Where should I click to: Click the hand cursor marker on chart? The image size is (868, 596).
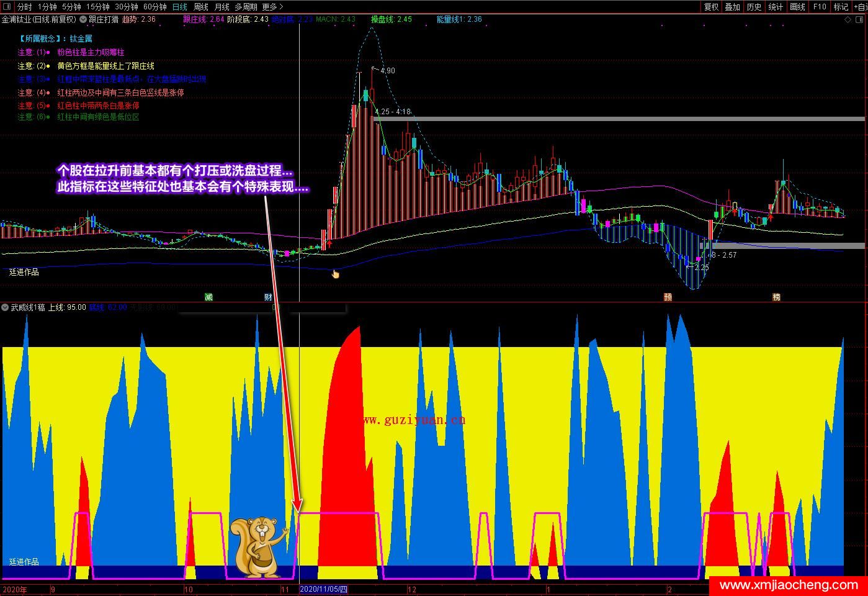click(x=336, y=274)
